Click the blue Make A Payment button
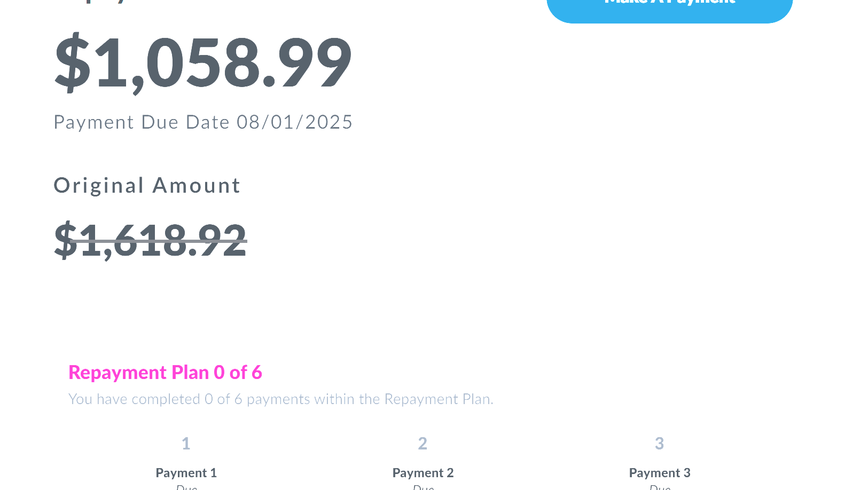 669,8
